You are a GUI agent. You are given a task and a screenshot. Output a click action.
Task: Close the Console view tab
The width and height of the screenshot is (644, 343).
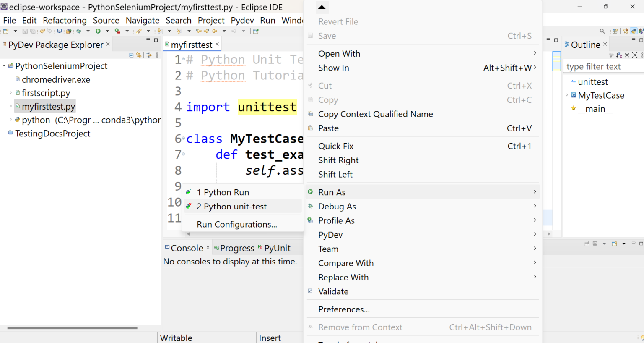coord(208,248)
